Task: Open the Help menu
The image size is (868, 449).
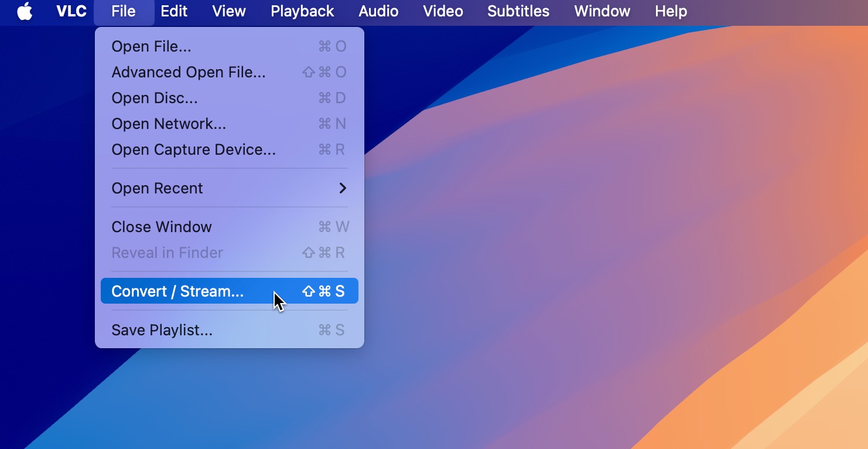Action: 671,12
